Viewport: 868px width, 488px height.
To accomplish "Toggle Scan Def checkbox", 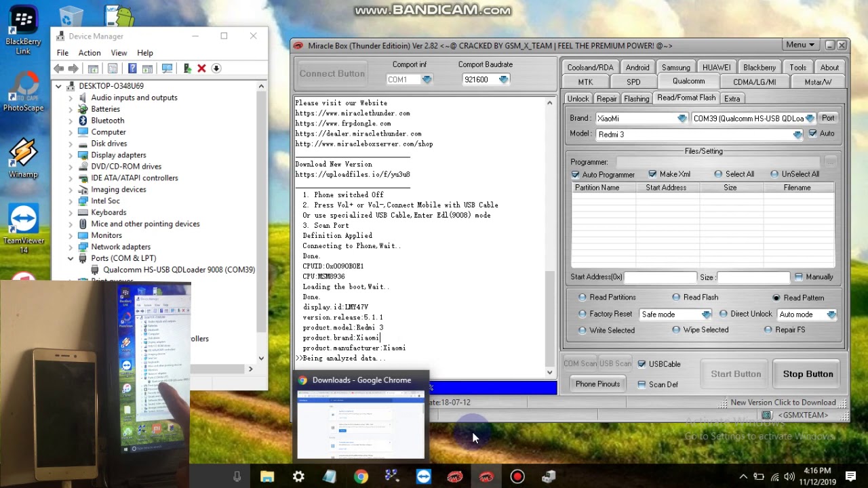I will [642, 384].
